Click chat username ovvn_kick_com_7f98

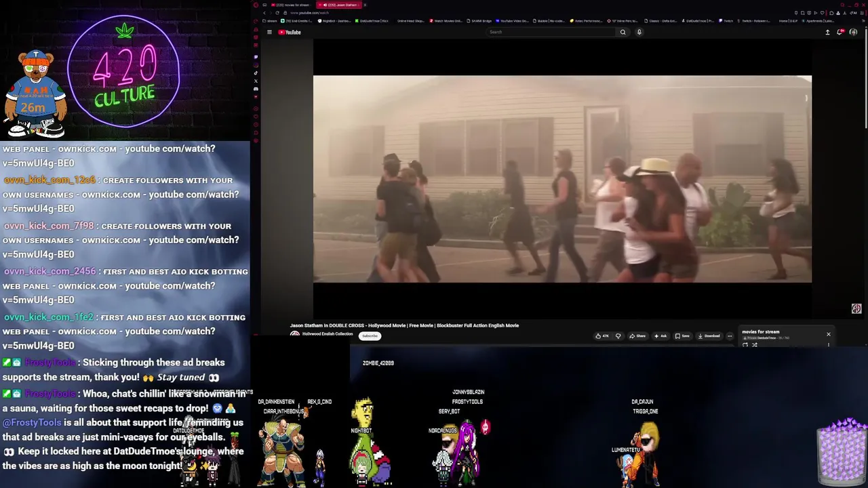point(48,226)
